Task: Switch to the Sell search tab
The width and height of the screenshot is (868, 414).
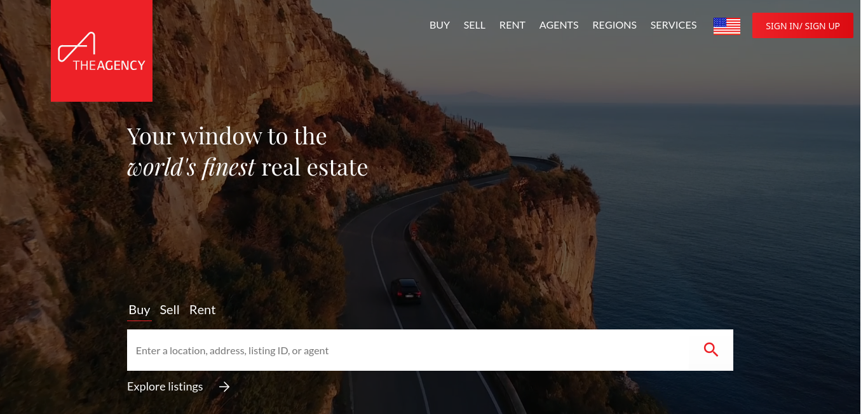Action: coord(170,310)
